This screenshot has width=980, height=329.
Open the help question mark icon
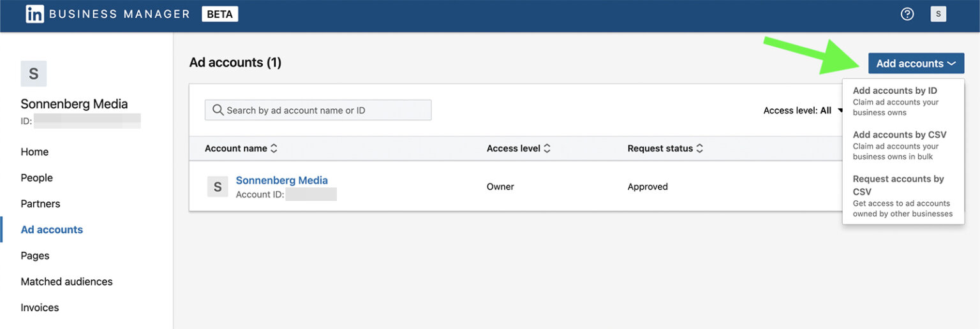click(907, 14)
